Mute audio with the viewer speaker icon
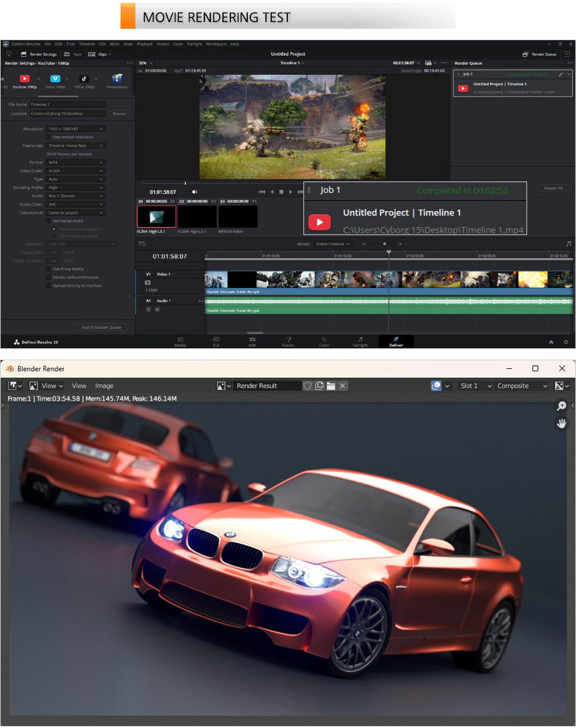 point(195,192)
